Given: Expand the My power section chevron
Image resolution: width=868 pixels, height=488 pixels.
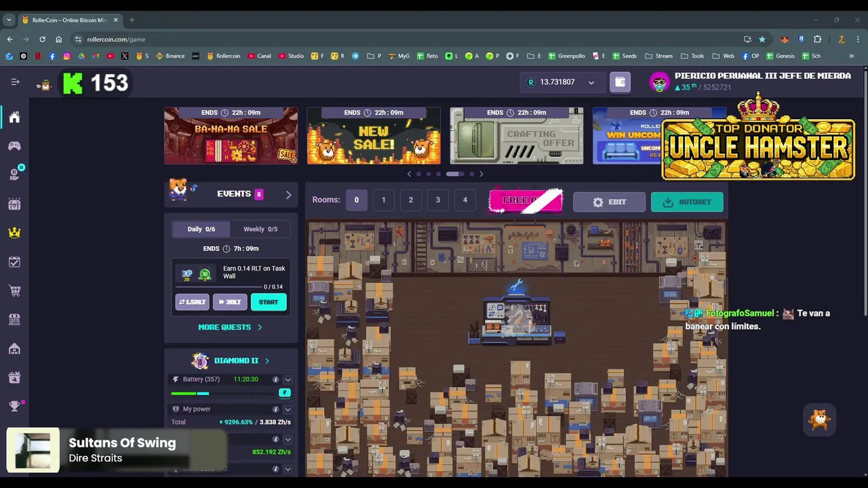Looking at the screenshot, I should (288, 409).
